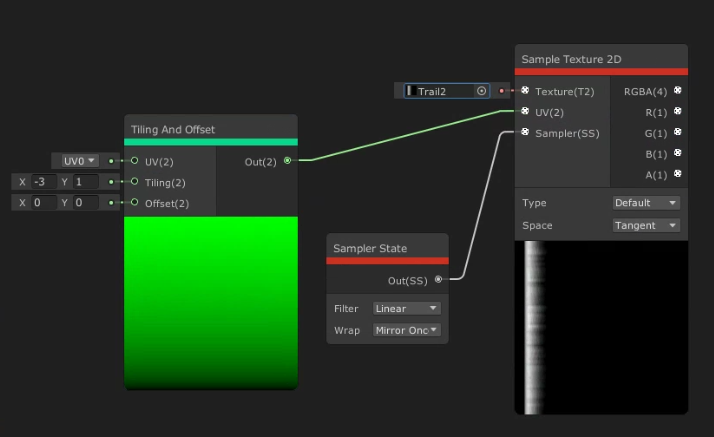The width and height of the screenshot is (714, 437).
Task: Click the Out(SS) port on Sampler State
Action: (438, 279)
